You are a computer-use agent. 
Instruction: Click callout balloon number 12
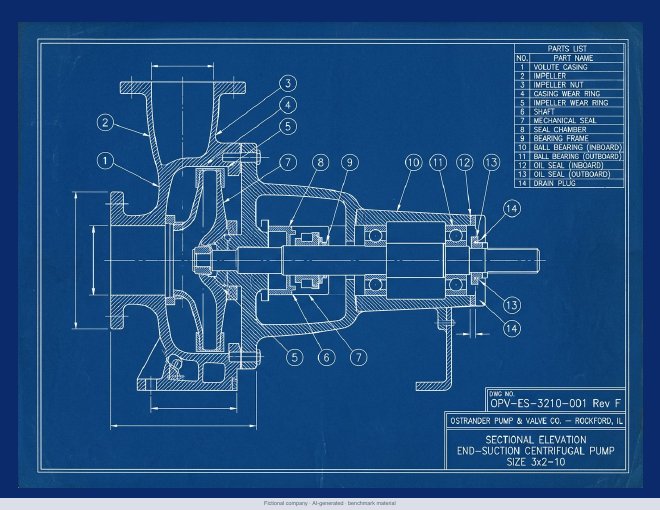(x=465, y=162)
